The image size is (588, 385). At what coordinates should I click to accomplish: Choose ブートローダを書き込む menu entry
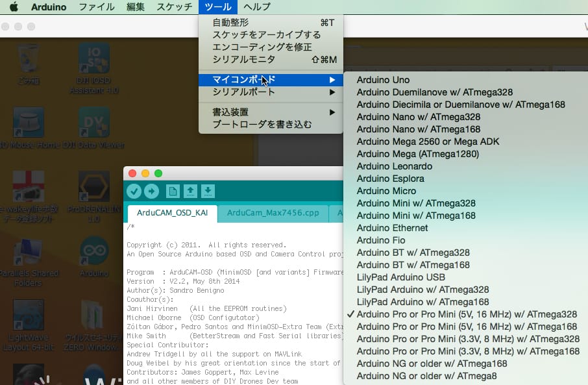tap(262, 124)
